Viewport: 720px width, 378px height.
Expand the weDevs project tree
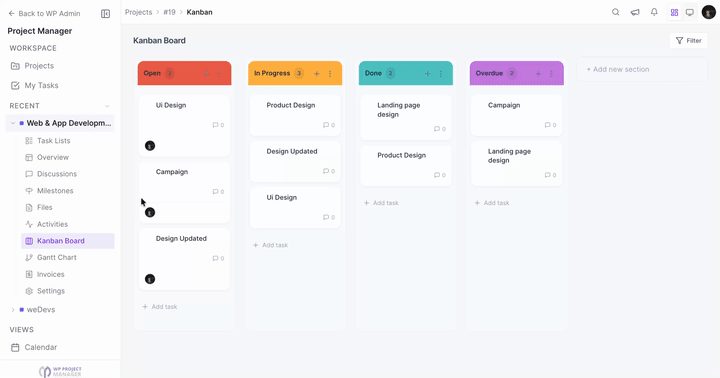(x=13, y=310)
